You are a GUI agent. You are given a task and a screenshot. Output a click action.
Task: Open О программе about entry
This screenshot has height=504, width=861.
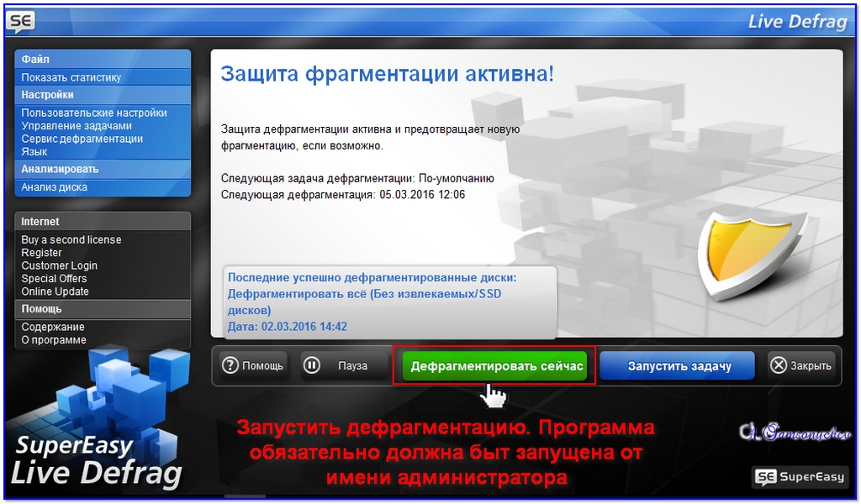click(54, 340)
